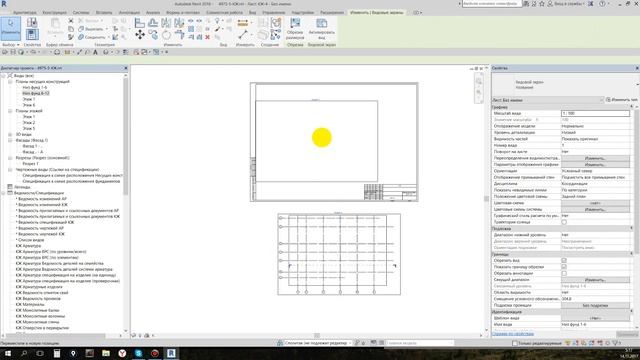Select the Изменить (Modify) tool in ribbon

pos(10,28)
